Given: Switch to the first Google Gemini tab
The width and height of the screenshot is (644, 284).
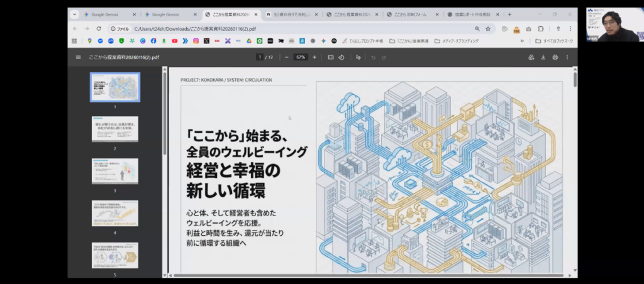Looking at the screenshot, I should click(108, 14).
